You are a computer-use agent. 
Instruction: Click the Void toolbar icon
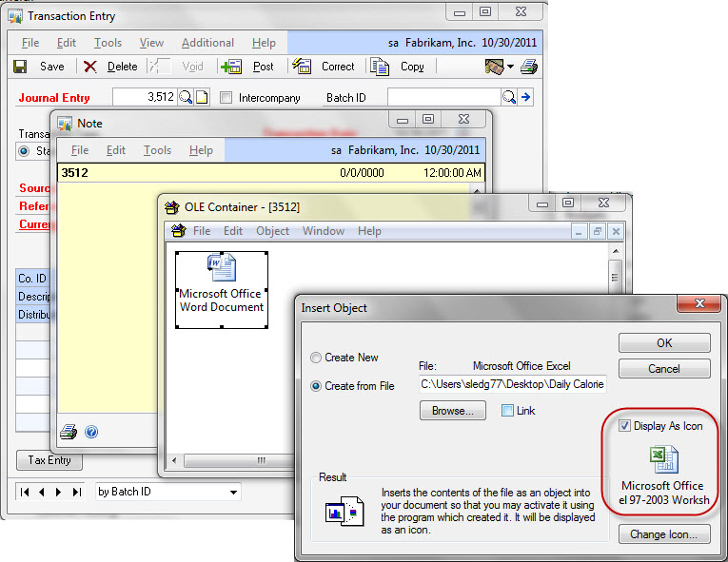(159, 67)
